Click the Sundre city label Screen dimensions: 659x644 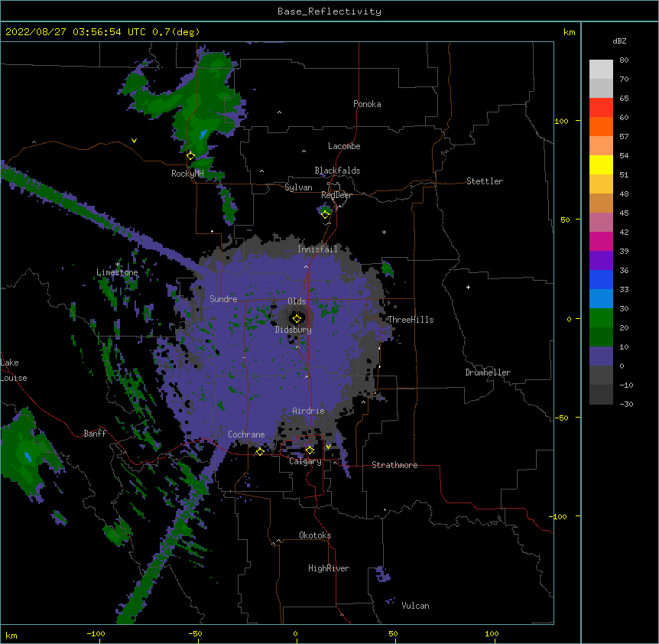click(223, 299)
